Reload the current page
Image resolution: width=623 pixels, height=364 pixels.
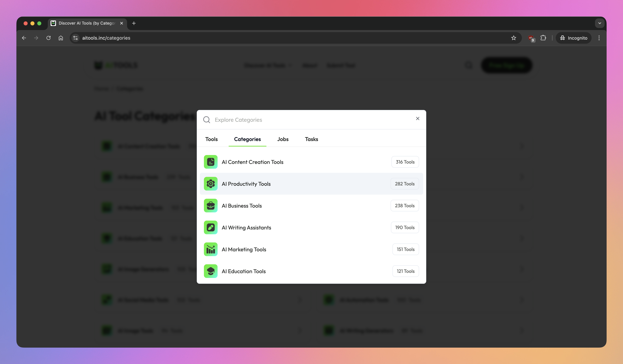(49, 38)
